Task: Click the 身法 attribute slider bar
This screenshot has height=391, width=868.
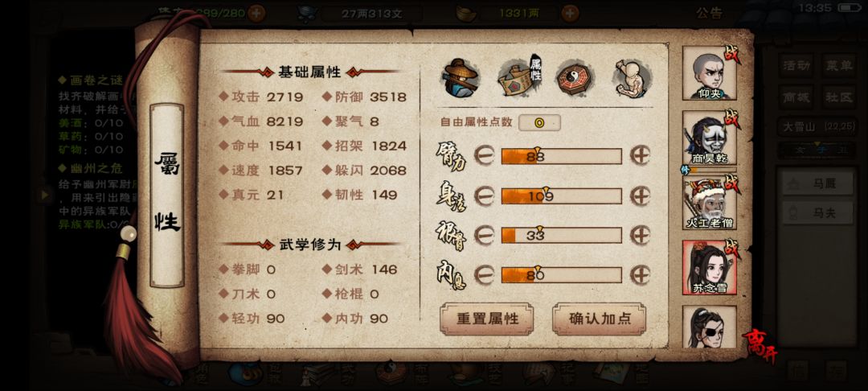Action: tap(561, 195)
